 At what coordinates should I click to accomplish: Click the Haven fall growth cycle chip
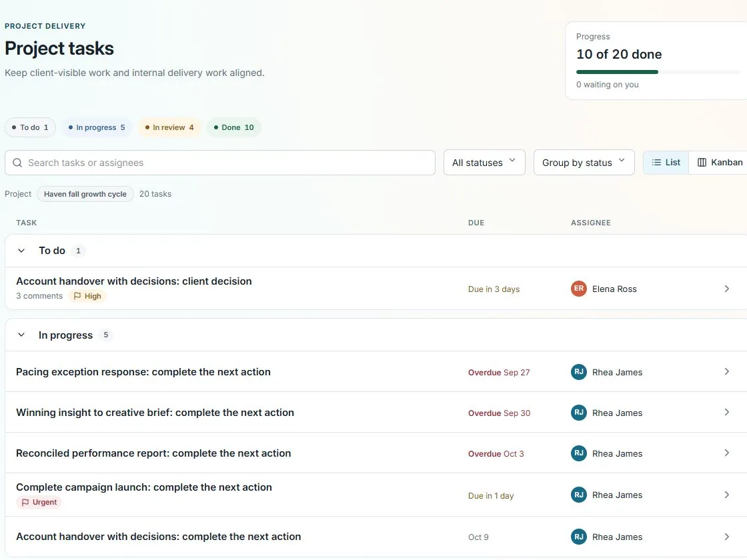click(85, 194)
